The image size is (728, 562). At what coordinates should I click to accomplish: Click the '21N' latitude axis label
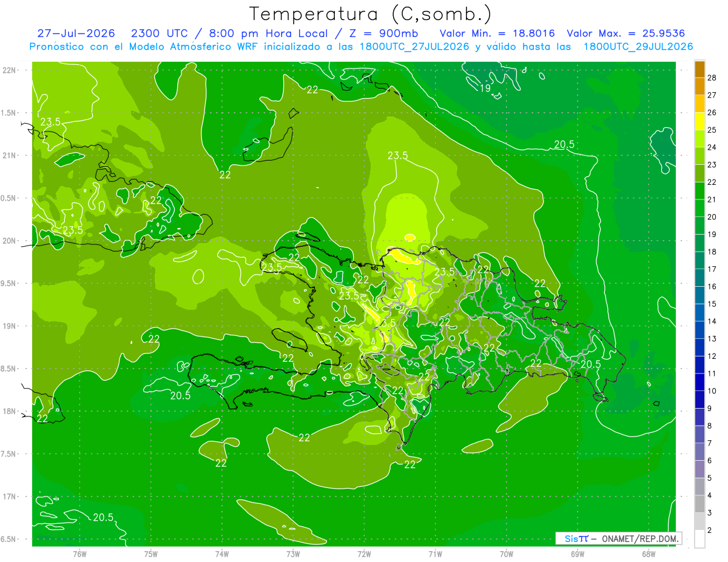(x=10, y=155)
